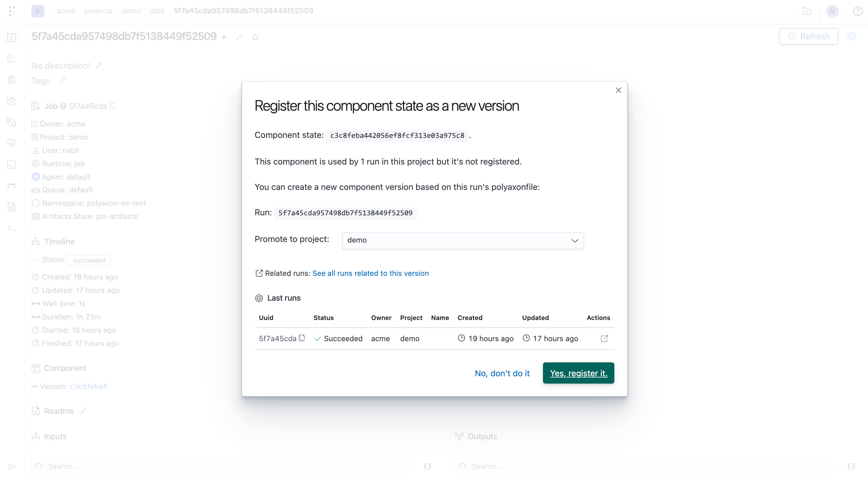Click the run ID in the breadcrumb
This screenshot has width=868, height=477.
point(243,11)
